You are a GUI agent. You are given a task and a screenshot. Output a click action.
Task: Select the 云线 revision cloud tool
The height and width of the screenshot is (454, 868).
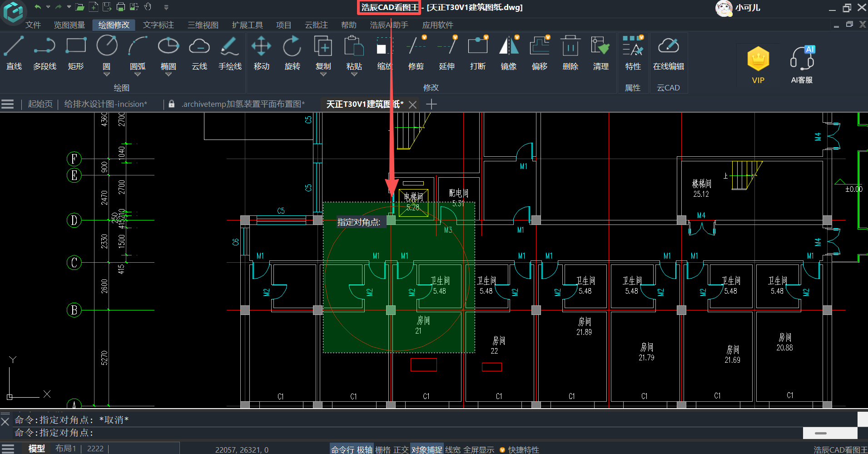199,53
